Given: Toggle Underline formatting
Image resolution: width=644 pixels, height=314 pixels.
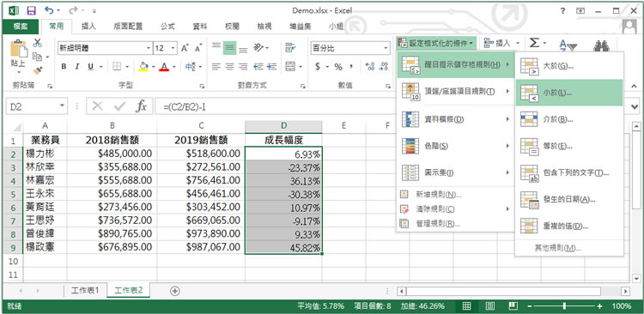Looking at the screenshot, I should click(90, 67).
